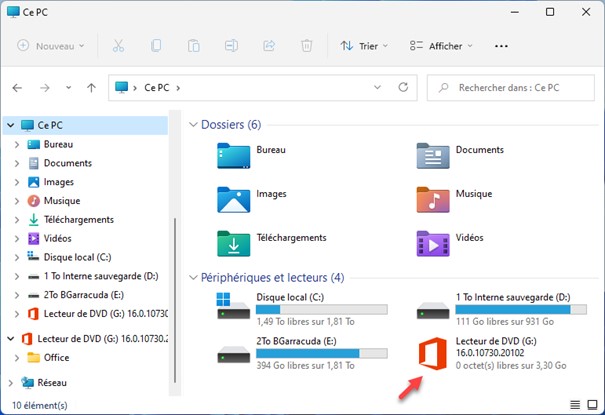Click the Delete trash icon
The image size is (605, 415).
(x=307, y=46)
